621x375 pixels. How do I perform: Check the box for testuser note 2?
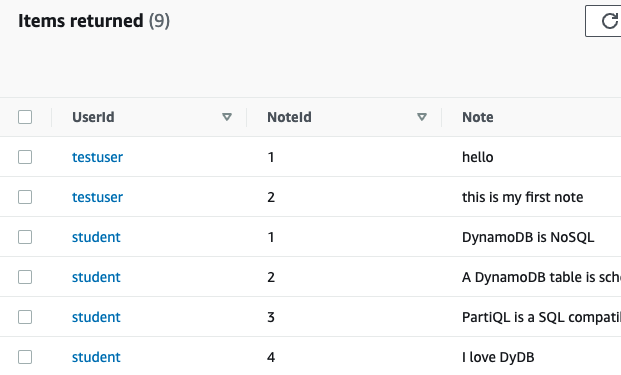tap(25, 197)
